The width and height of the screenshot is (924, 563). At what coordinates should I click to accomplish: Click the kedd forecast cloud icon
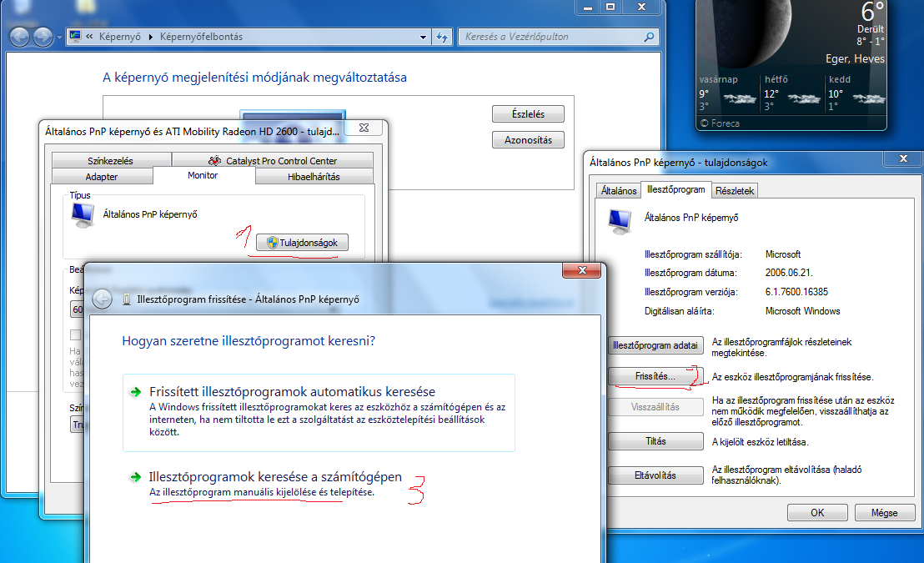click(x=869, y=99)
